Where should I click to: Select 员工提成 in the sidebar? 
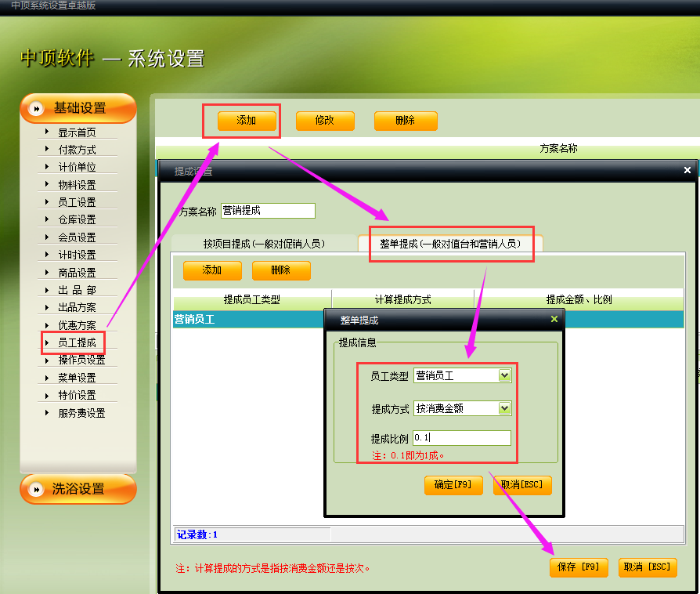click(77, 342)
